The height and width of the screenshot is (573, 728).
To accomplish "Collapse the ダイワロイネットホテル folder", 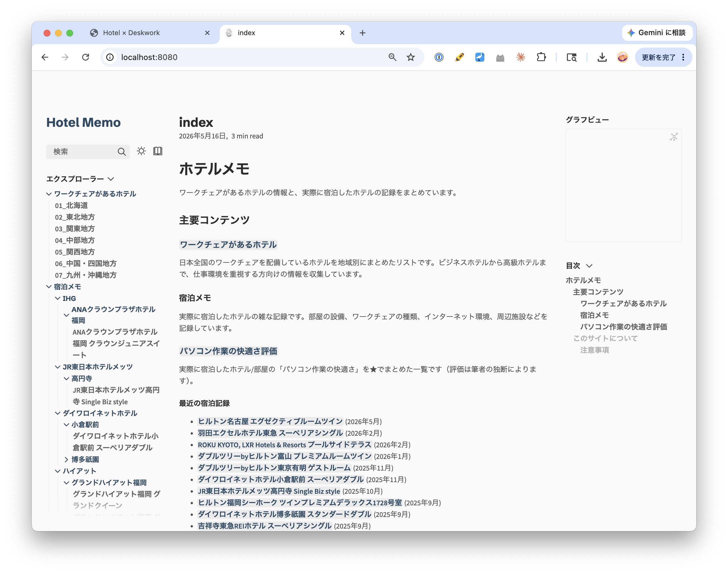I will pyautogui.click(x=58, y=413).
